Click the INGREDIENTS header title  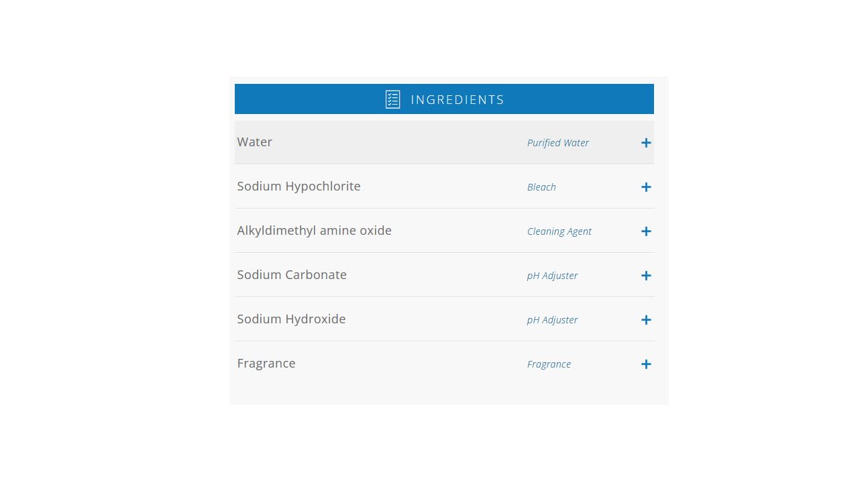point(457,99)
